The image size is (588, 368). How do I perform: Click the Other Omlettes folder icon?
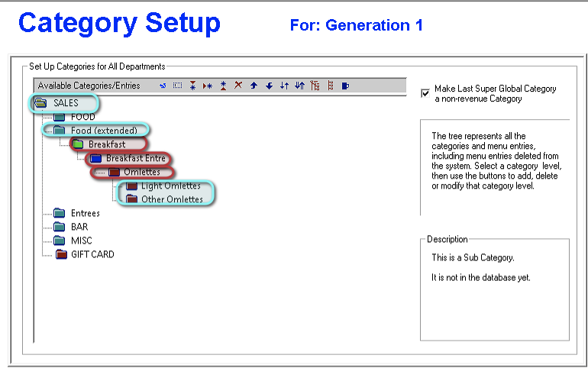click(131, 199)
